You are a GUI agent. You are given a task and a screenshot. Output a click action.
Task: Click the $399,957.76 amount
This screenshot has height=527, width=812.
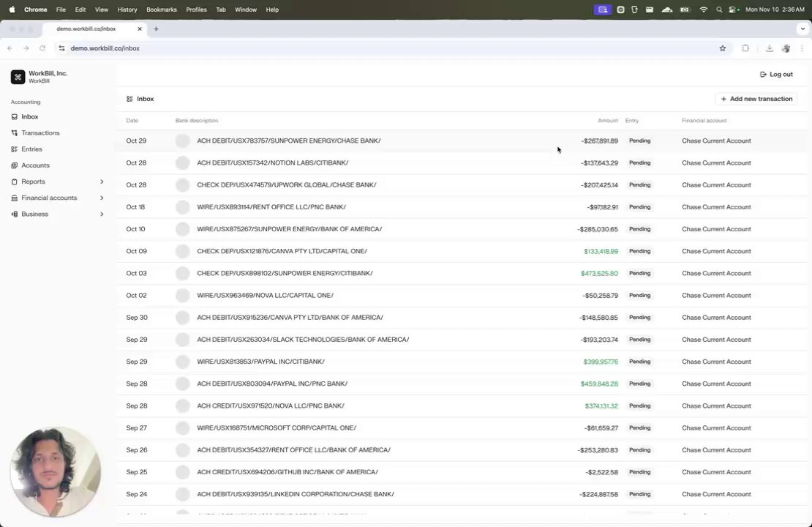click(x=601, y=362)
